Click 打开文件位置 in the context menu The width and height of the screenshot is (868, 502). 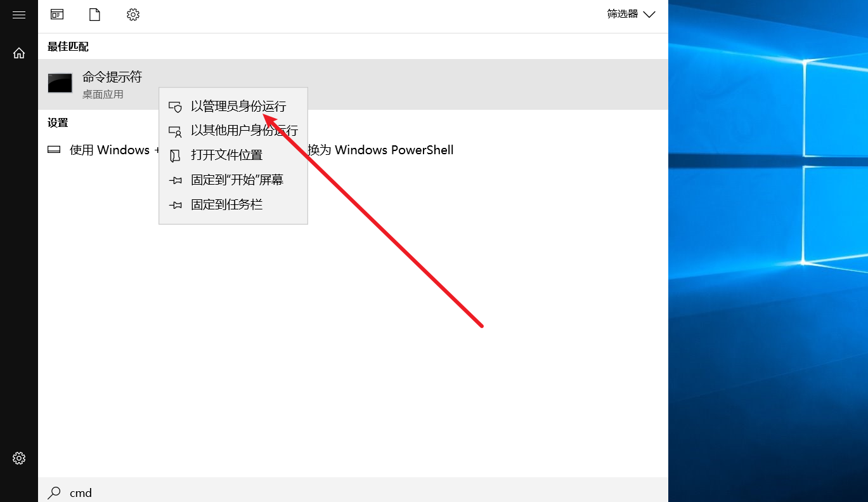coord(226,155)
